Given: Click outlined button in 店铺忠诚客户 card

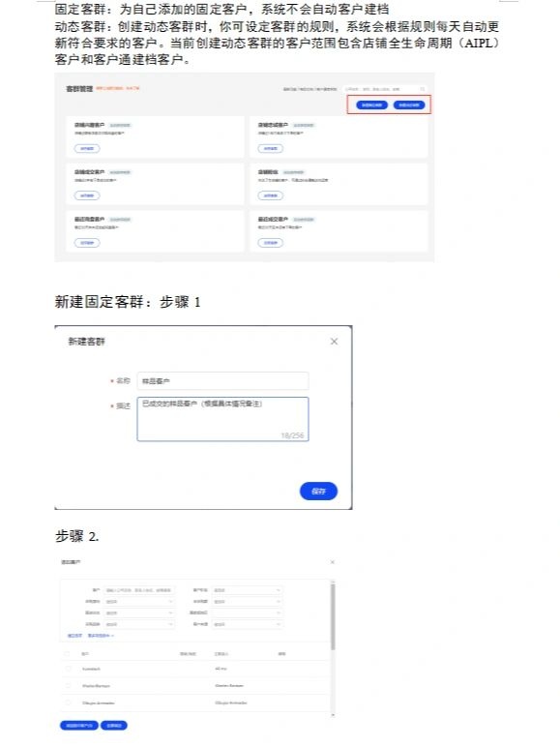Looking at the screenshot, I should pos(271,149).
